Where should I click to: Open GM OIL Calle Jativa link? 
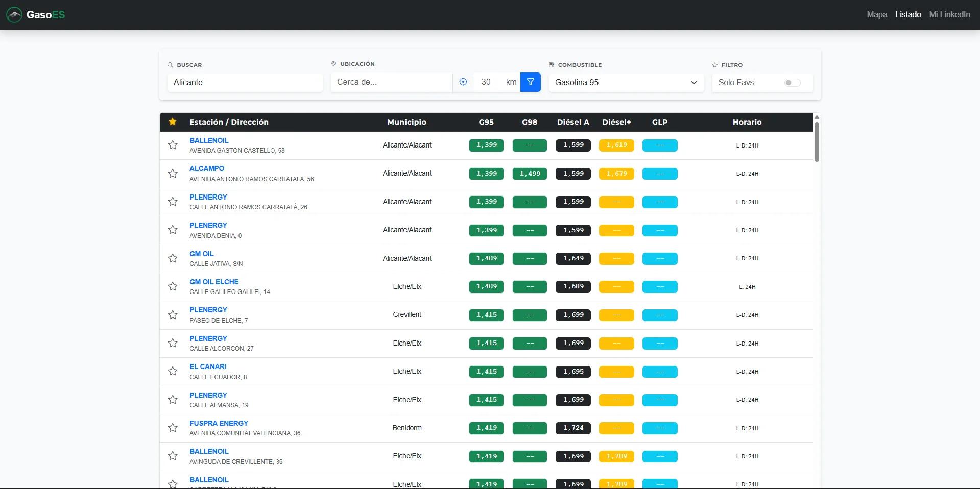click(202, 254)
